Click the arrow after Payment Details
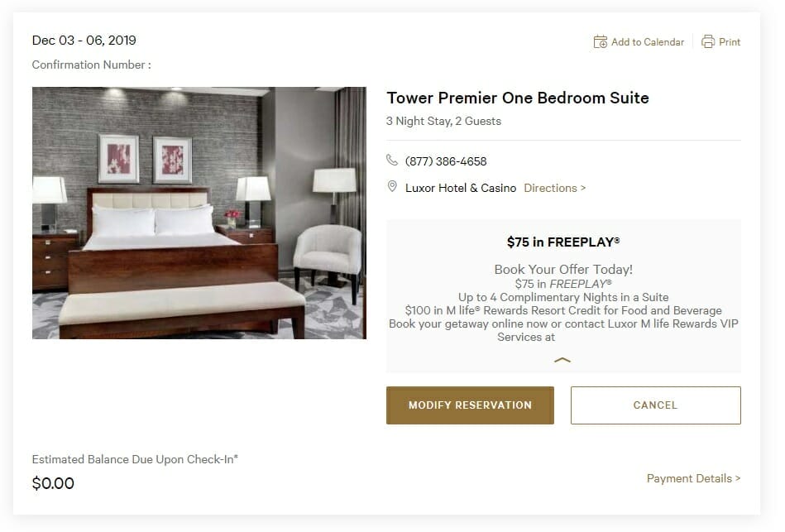 point(738,478)
